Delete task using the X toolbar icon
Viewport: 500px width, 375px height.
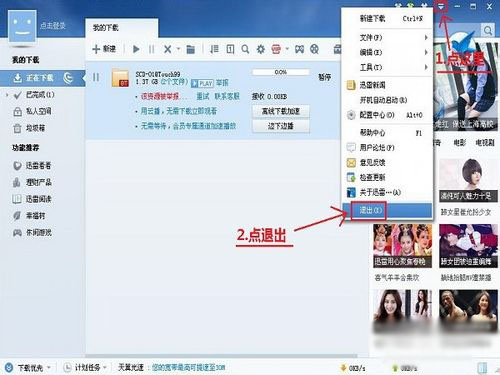point(168,49)
